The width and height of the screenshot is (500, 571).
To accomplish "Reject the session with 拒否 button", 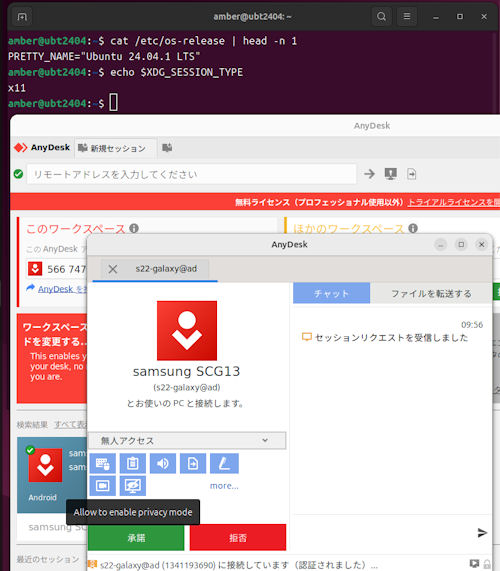I will [238, 537].
